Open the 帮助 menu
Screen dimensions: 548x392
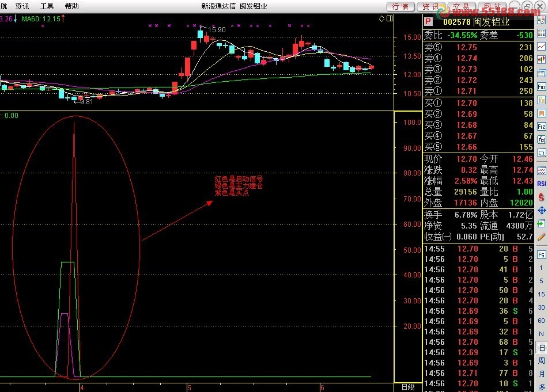tap(71, 6)
